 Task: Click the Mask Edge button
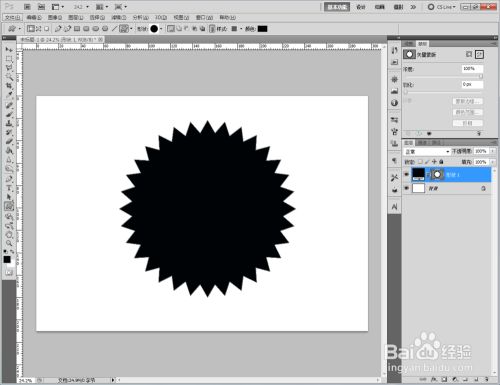pyautogui.click(x=468, y=101)
